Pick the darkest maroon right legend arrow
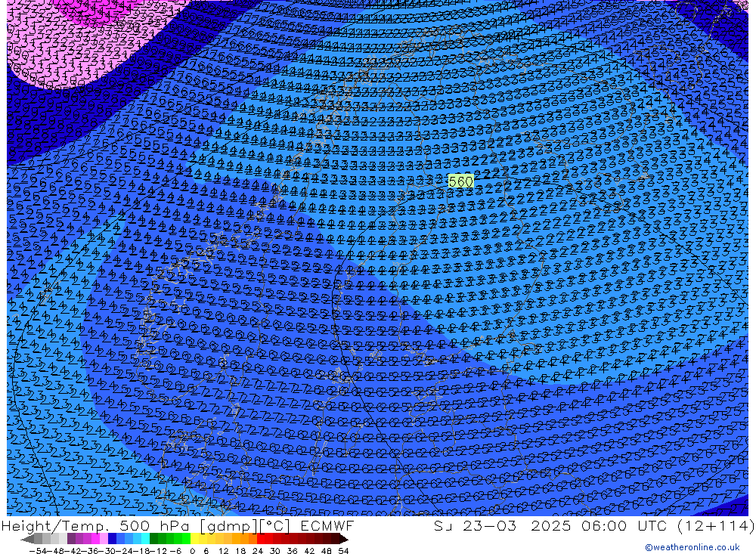The width and height of the screenshot is (756, 554). coord(344,539)
